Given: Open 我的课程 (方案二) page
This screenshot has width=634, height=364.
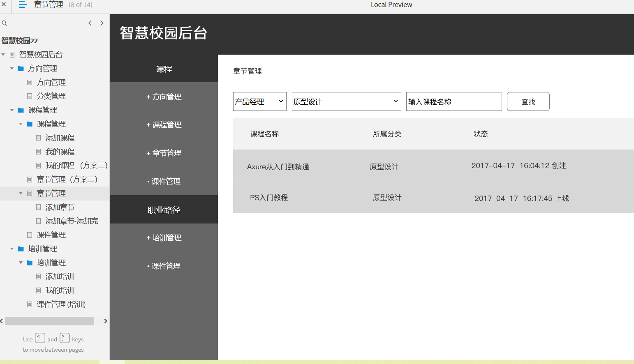Looking at the screenshot, I should [x=76, y=166].
